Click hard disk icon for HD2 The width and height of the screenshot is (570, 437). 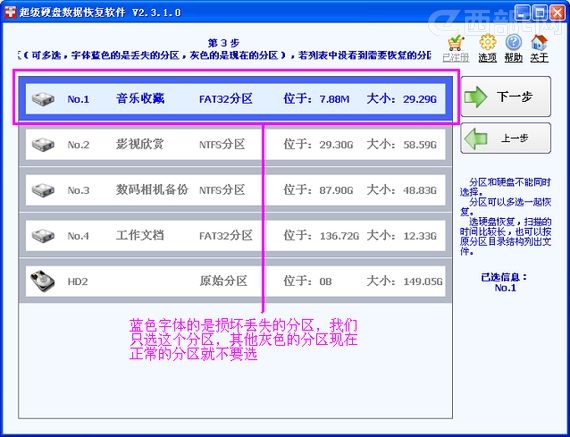(x=43, y=281)
